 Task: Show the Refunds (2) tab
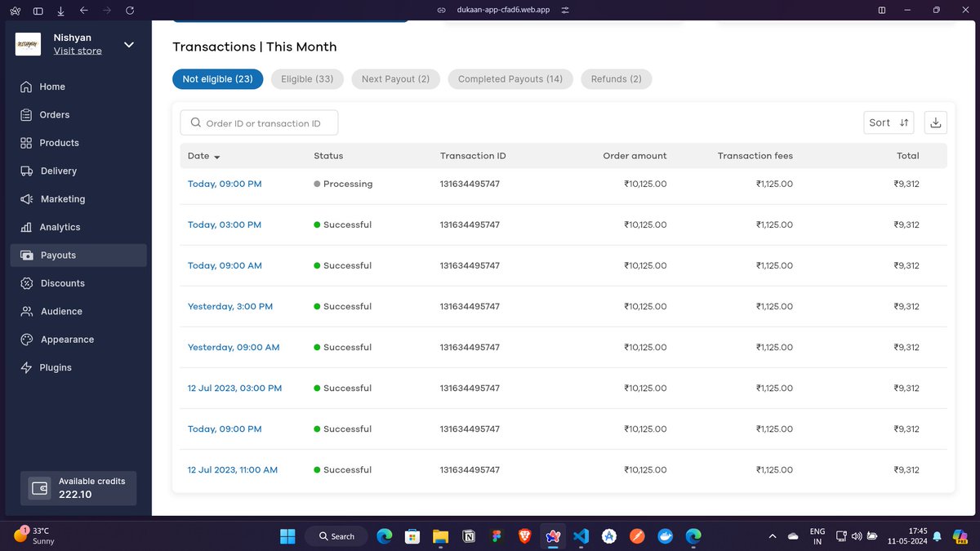pyautogui.click(x=617, y=79)
